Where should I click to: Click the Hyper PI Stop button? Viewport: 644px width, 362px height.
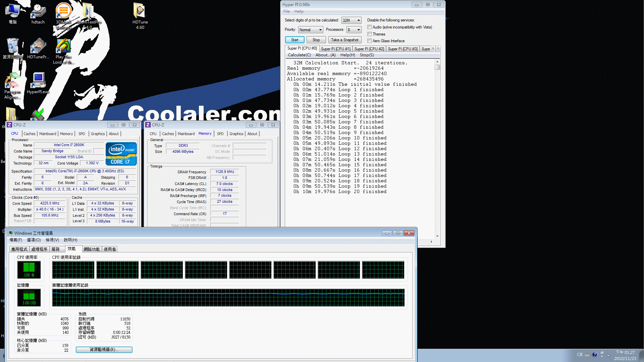click(316, 40)
